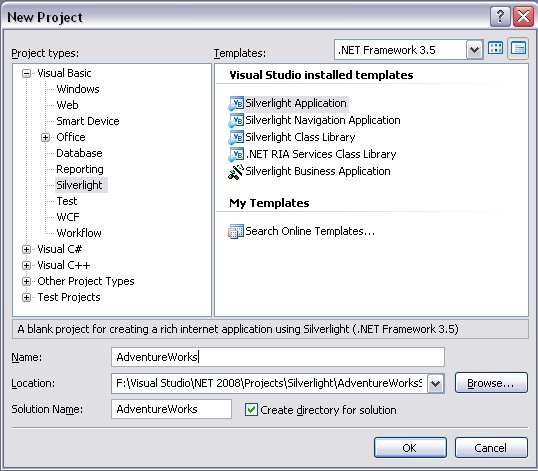Select Smart Device project type

click(x=88, y=121)
